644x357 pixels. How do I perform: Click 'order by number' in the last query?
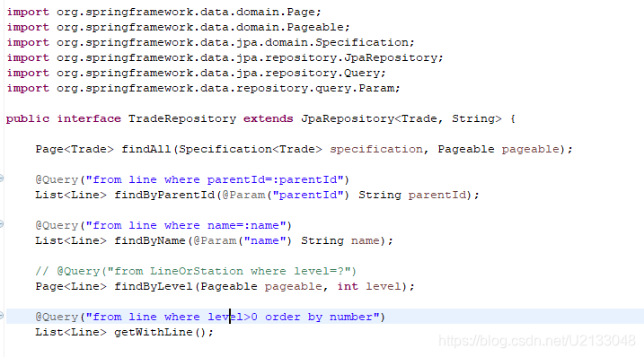coord(319,318)
